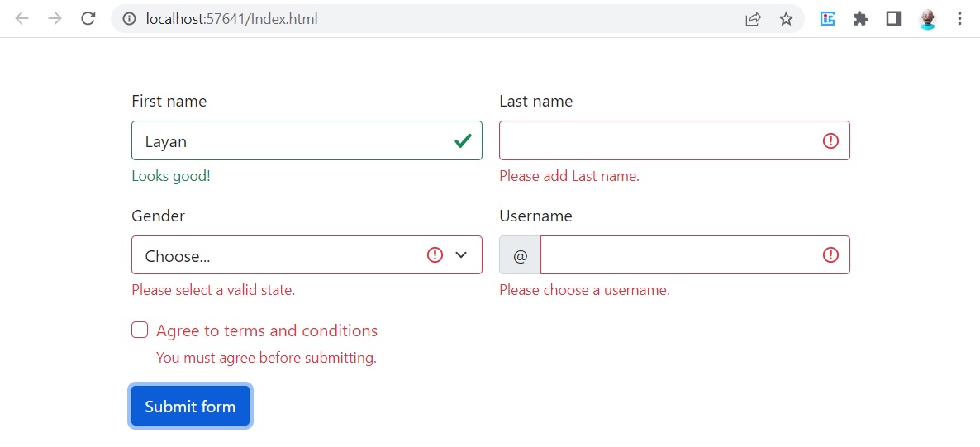Open the Gender Choose... dropdown
The width and height of the screenshot is (980, 447).
[307, 255]
